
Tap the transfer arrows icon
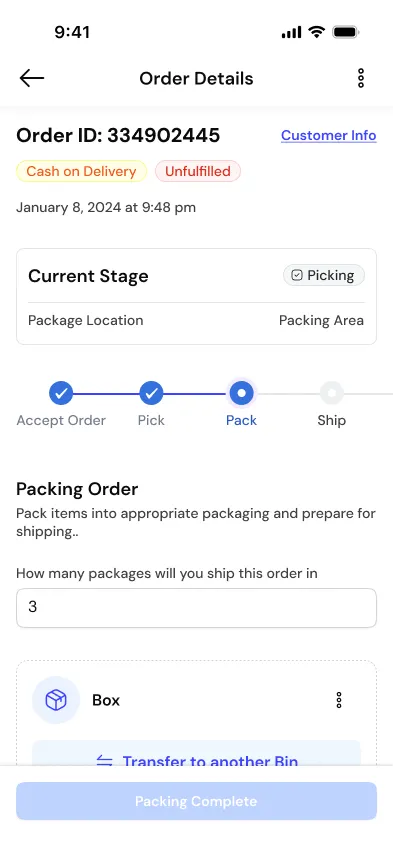[104, 761]
